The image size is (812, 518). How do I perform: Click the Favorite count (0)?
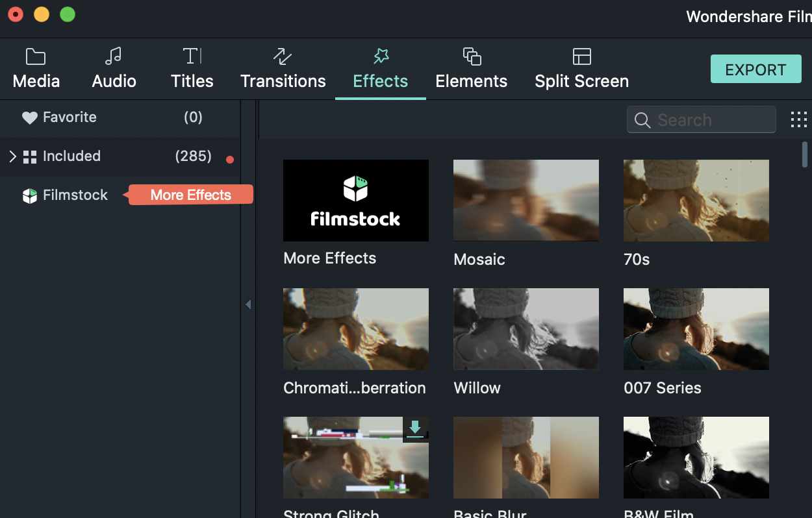[193, 117]
